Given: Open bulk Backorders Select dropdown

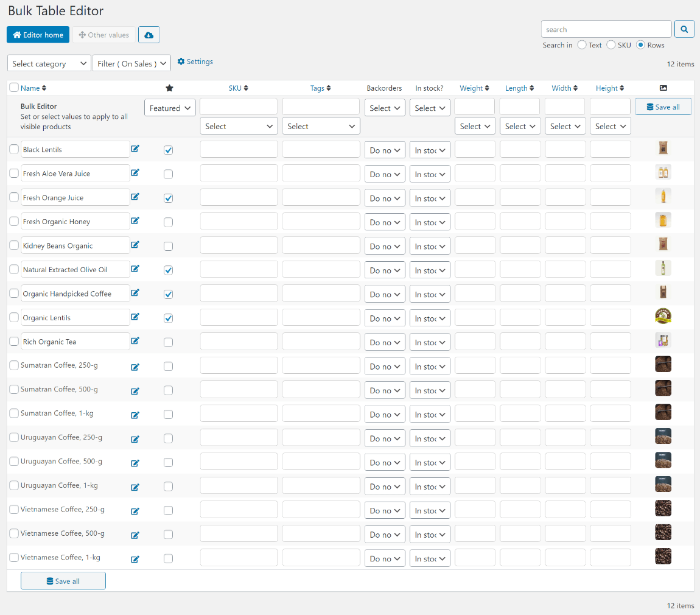Looking at the screenshot, I should click(385, 108).
